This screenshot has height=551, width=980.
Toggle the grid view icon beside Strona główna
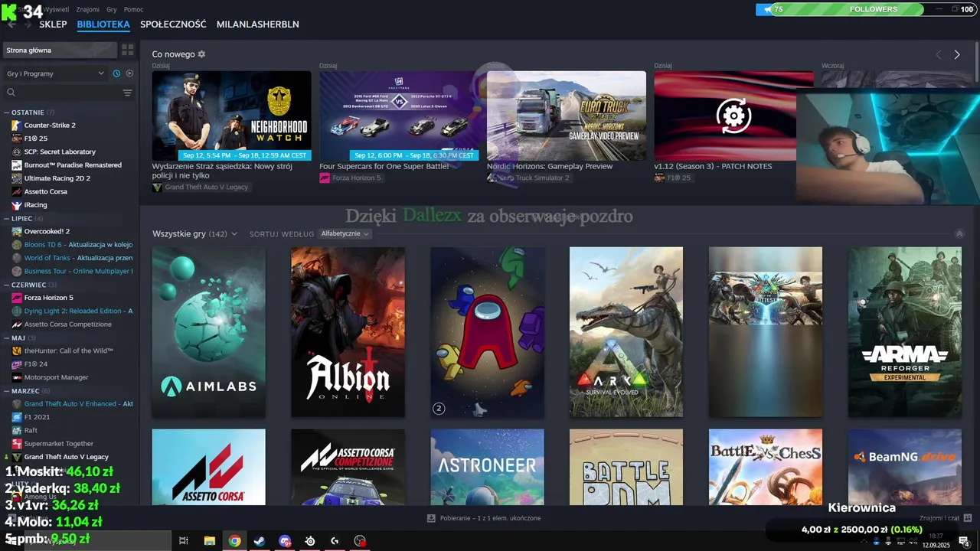[x=127, y=50]
